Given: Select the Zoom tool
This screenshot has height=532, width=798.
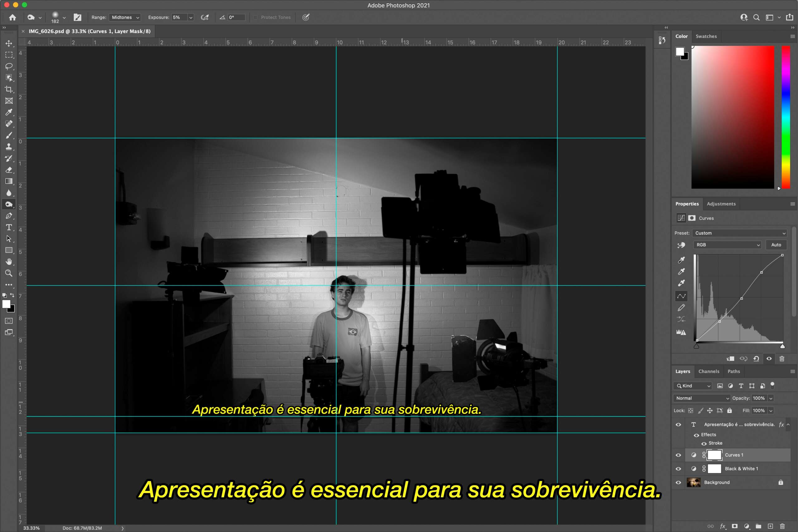Looking at the screenshot, I should 9,273.
